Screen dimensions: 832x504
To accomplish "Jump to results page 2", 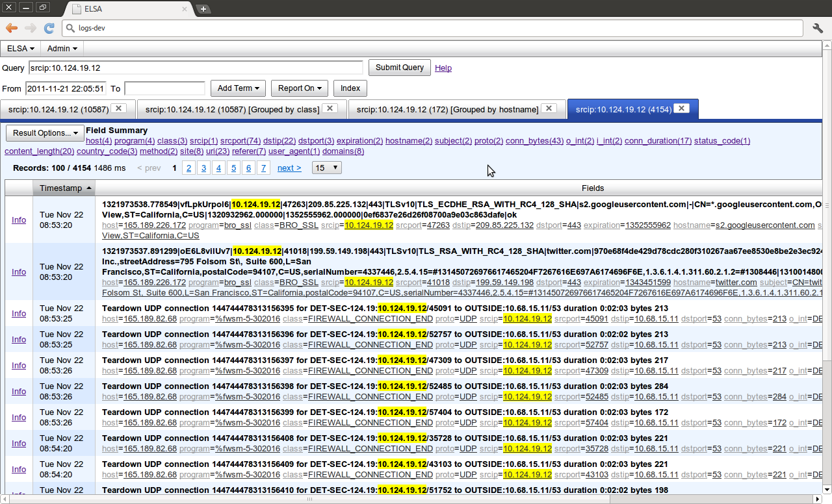I will 188,168.
